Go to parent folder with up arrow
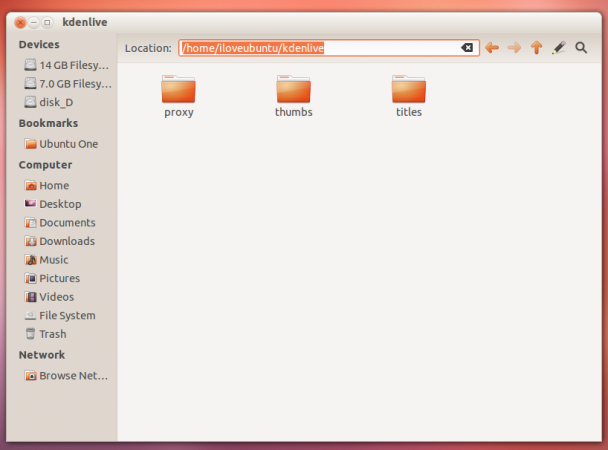The image size is (608, 450). [x=537, y=48]
